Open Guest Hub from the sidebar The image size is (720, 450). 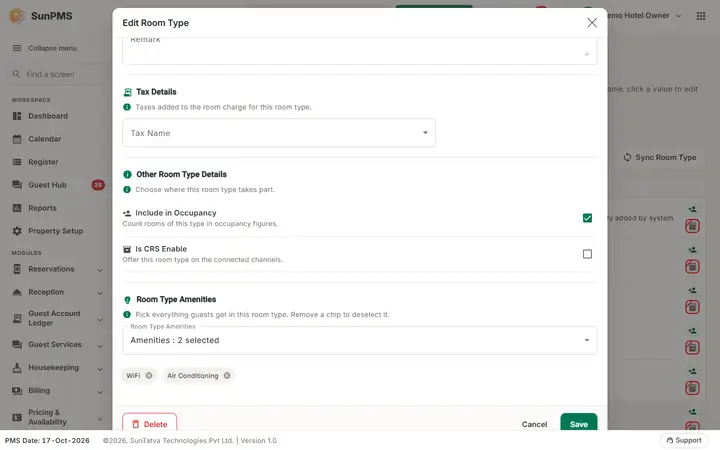click(x=47, y=185)
